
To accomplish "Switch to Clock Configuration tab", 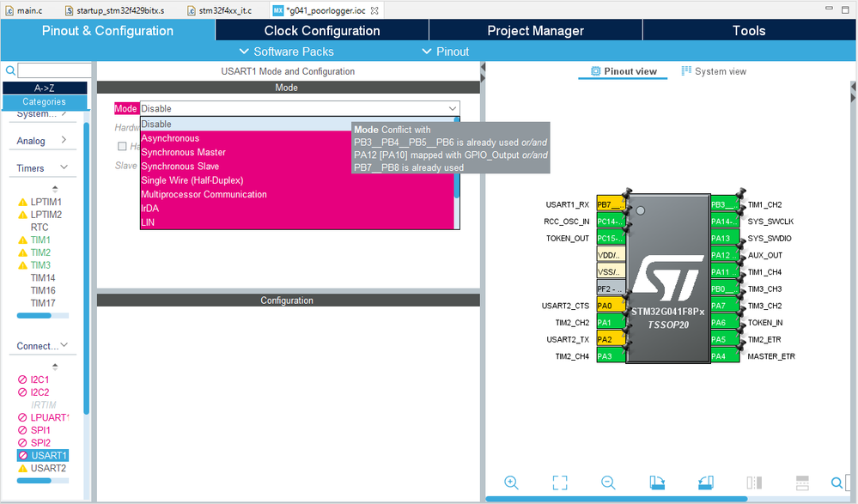I will tap(322, 31).
